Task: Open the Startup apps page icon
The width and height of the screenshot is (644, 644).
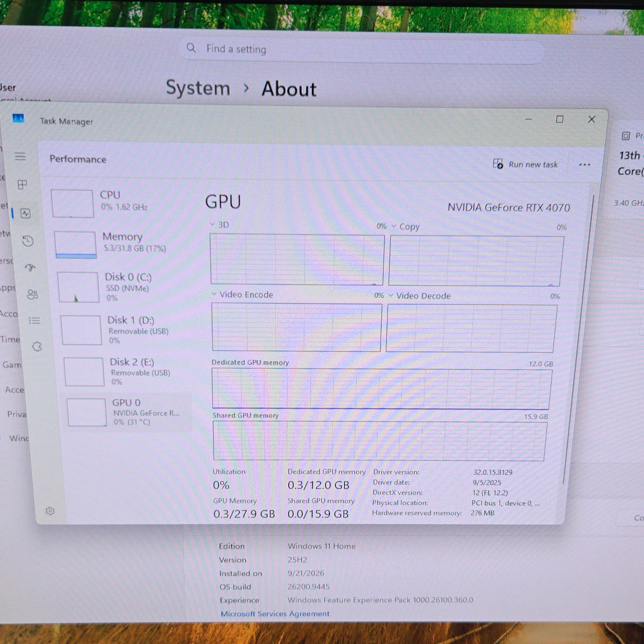Action: pos(31,268)
